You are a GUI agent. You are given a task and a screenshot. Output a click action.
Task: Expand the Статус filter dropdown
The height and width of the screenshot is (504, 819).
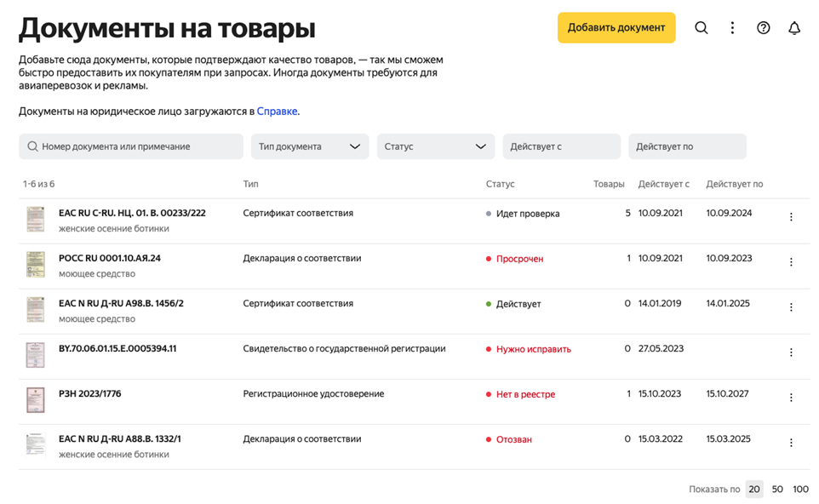pos(435,146)
